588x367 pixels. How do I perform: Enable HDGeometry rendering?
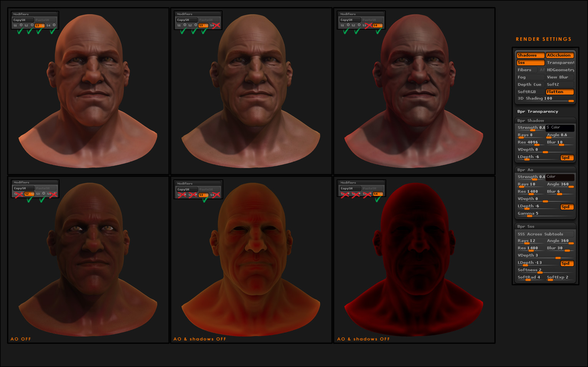click(x=560, y=70)
